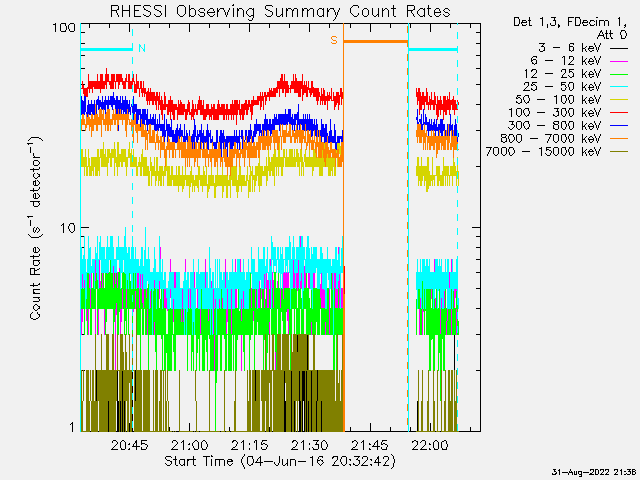The image size is (640, 480).
Task: Click the timestamp '31-Aug-2022 21:36'
Action: (594, 472)
